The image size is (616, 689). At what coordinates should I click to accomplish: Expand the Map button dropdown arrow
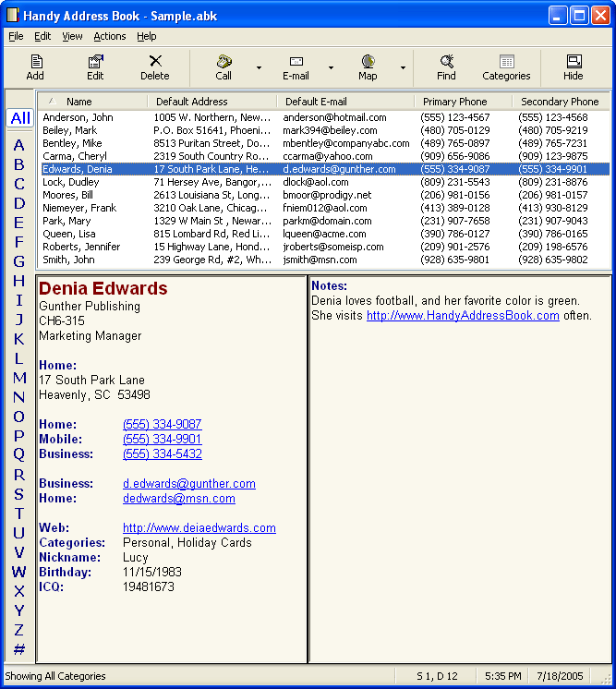403,67
